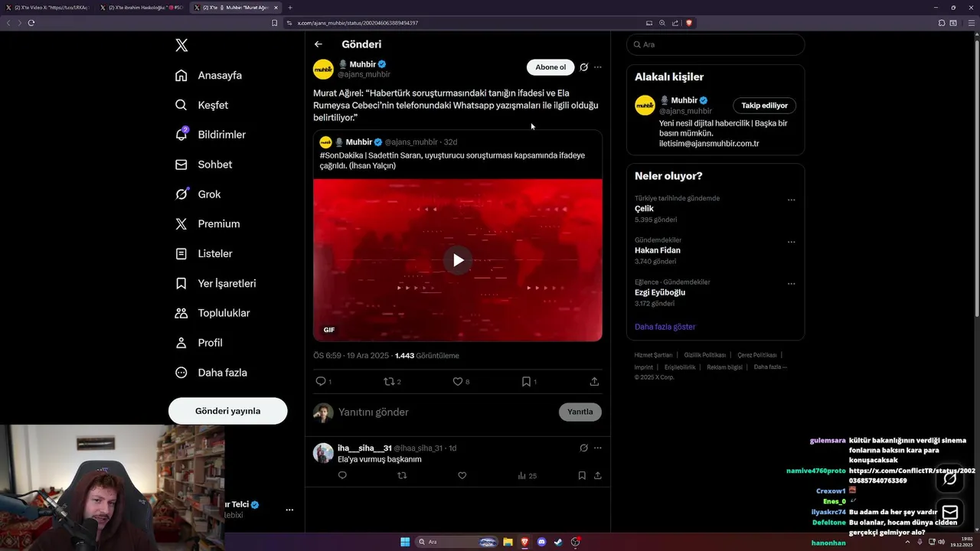Click the repost icon showing 2
The width and height of the screenshot is (980, 551).
click(x=389, y=381)
